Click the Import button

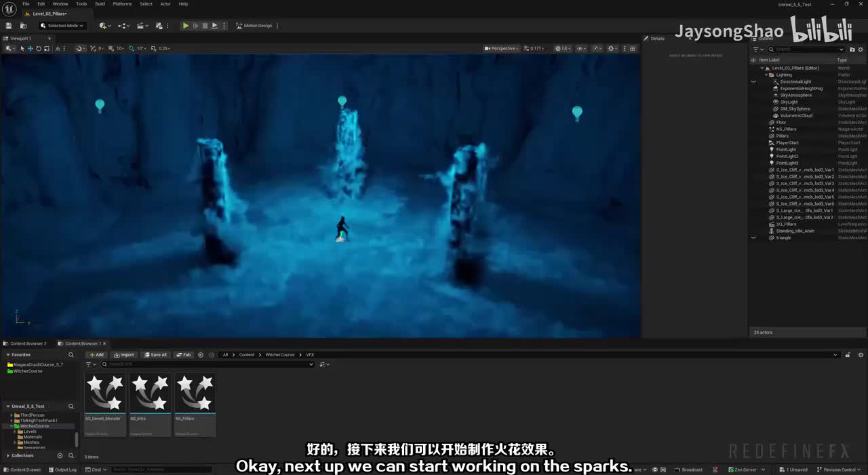pyautogui.click(x=124, y=355)
